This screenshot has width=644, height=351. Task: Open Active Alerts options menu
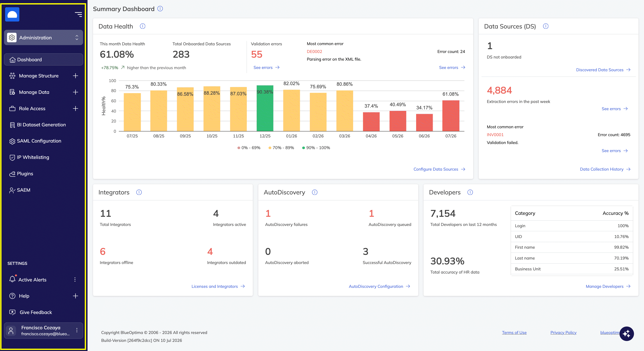tap(75, 280)
